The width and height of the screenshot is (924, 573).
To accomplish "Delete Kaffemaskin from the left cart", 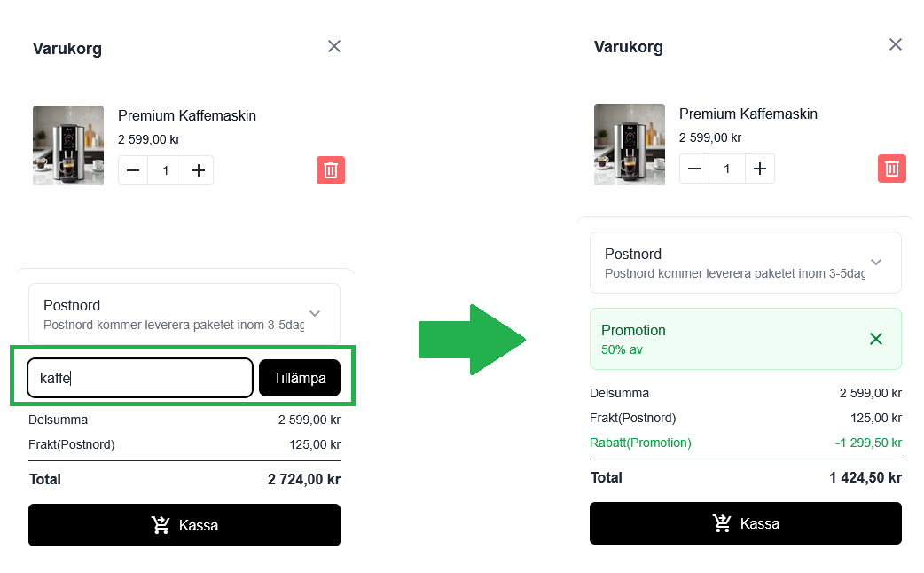I will coord(331,170).
